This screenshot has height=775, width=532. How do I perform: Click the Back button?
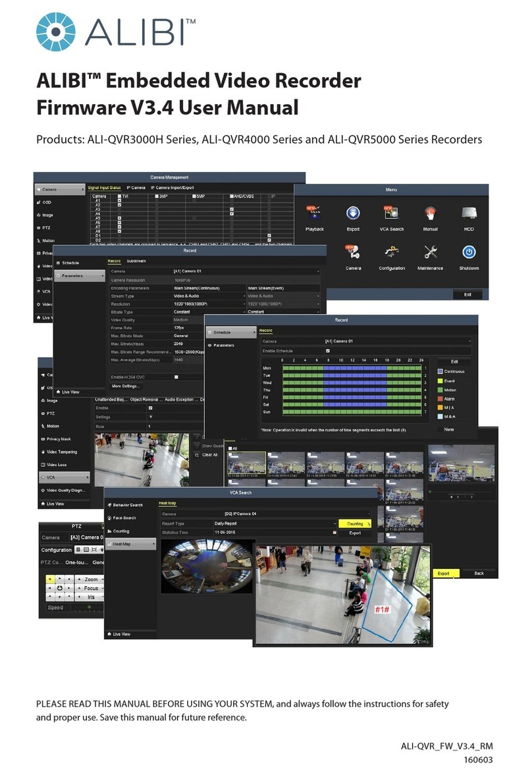click(479, 574)
